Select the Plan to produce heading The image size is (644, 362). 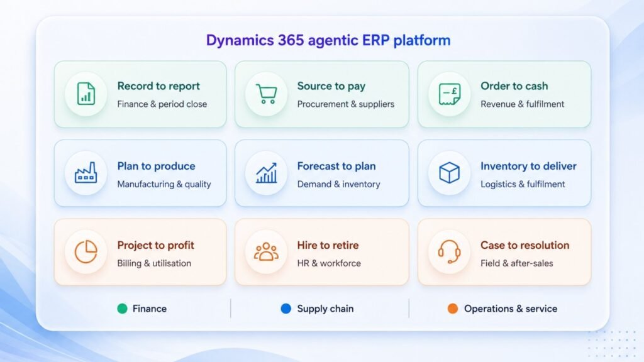point(156,166)
